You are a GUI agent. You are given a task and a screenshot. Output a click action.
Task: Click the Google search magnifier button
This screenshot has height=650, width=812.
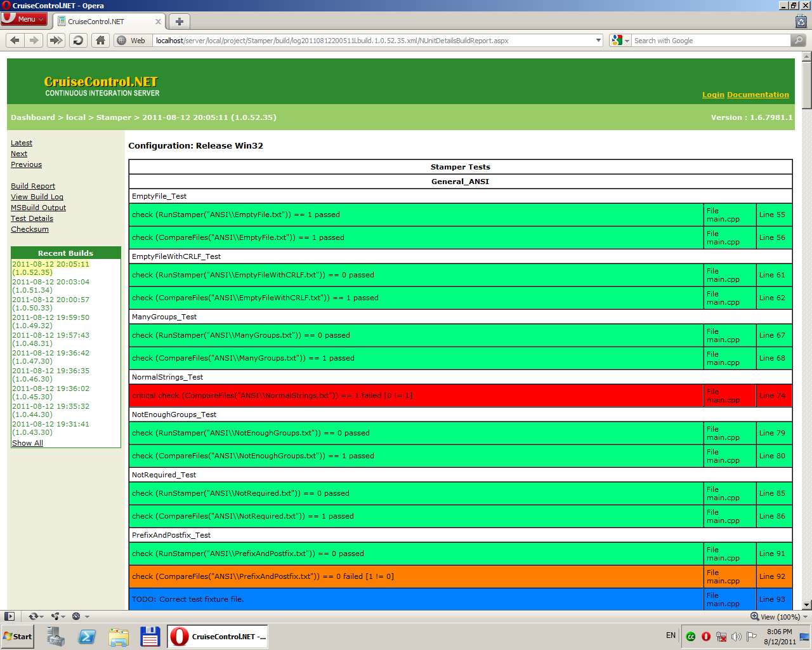[798, 41]
